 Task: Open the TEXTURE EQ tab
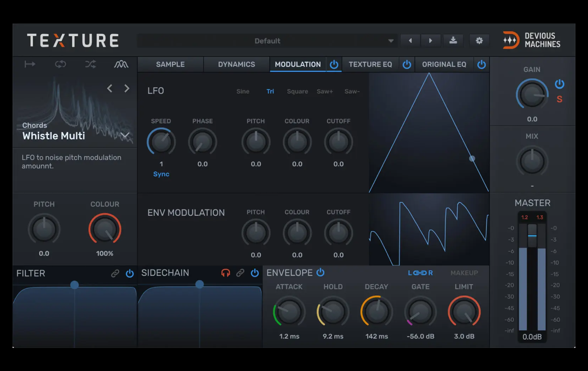pyautogui.click(x=370, y=64)
